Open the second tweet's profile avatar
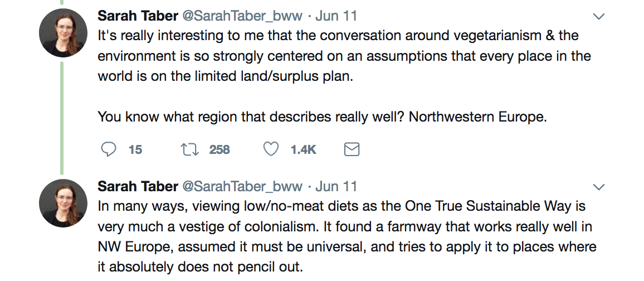Viewport: 644px width, 281px height. point(63,202)
